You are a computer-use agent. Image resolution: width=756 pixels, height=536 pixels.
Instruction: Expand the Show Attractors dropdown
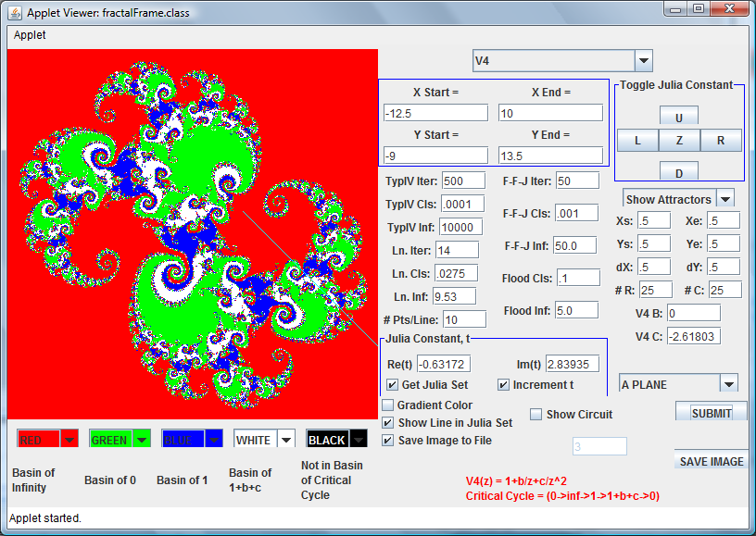point(725,199)
